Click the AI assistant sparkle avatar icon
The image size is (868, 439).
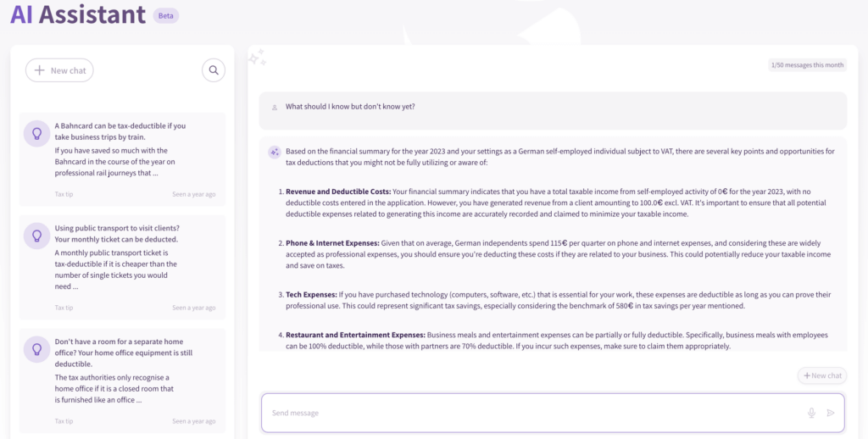(275, 153)
